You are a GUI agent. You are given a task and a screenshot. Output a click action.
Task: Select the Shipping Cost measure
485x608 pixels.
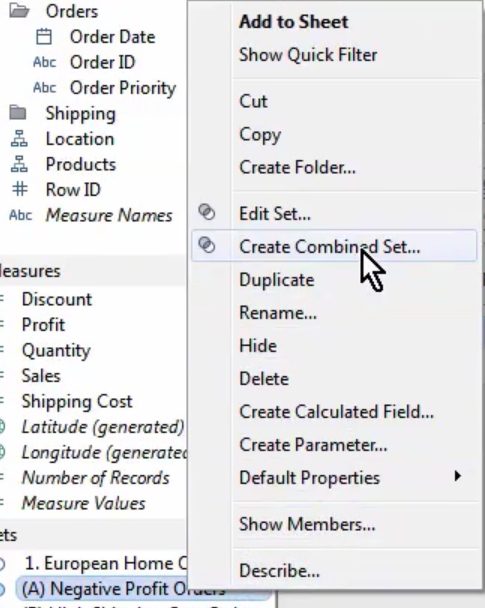click(x=77, y=401)
